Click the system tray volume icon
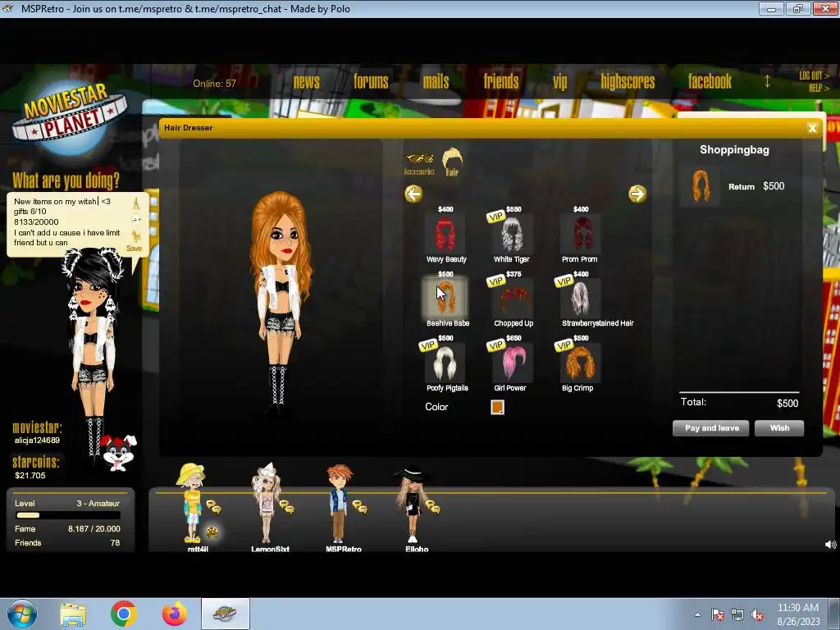 (x=757, y=615)
